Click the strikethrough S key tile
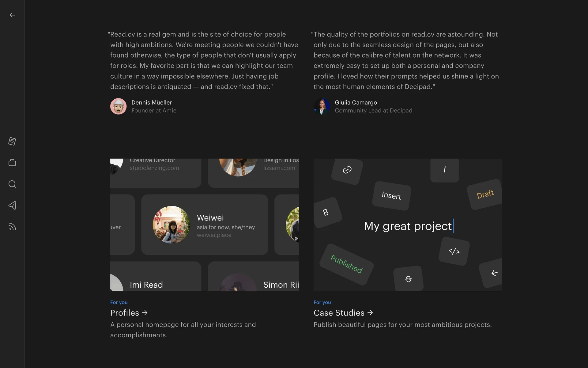The height and width of the screenshot is (368, 588). click(x=408, y=279)
